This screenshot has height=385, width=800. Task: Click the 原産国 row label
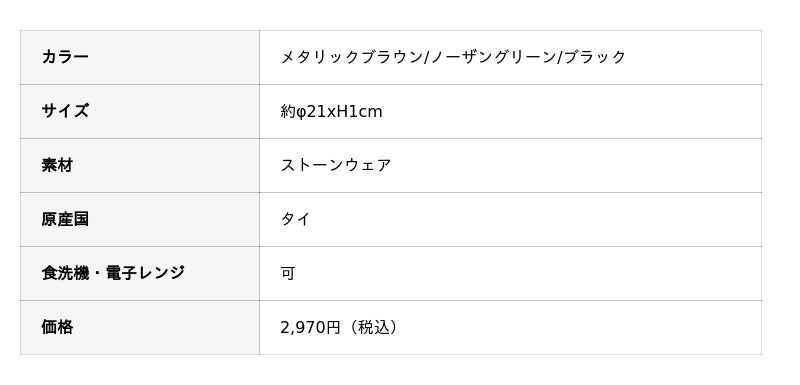140,219
